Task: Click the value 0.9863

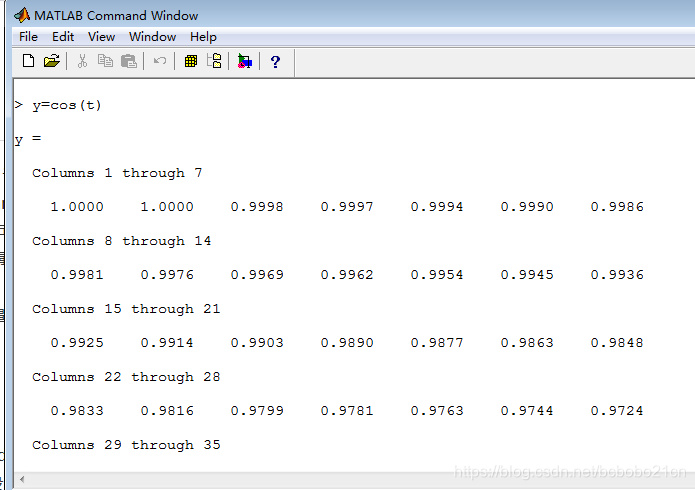Action: (527, 343)
